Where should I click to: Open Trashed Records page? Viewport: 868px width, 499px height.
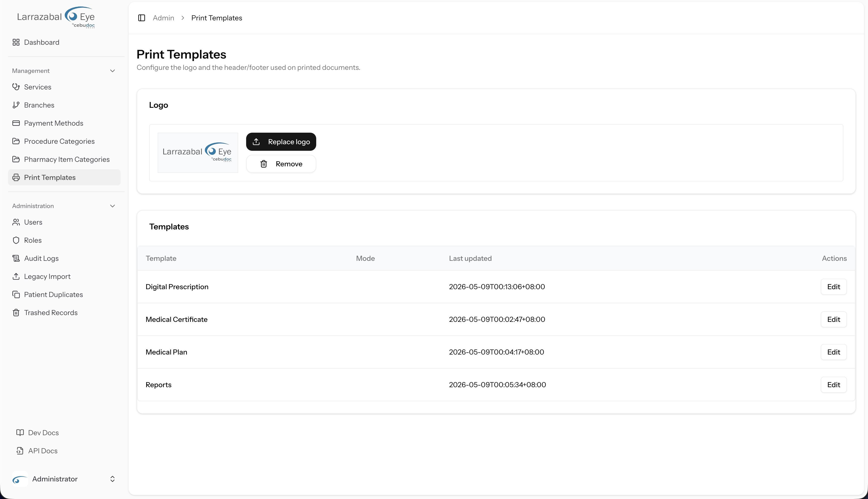[64, 313]
